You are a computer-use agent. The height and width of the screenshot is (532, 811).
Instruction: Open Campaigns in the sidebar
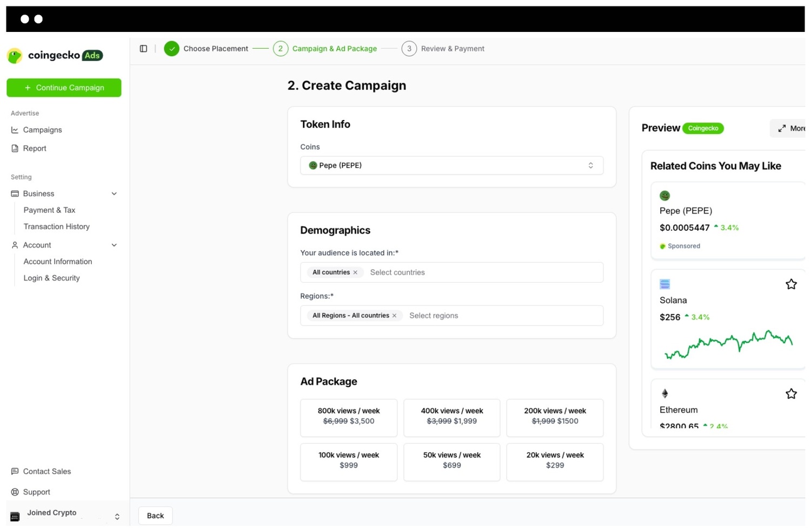[x=43, y=130]
